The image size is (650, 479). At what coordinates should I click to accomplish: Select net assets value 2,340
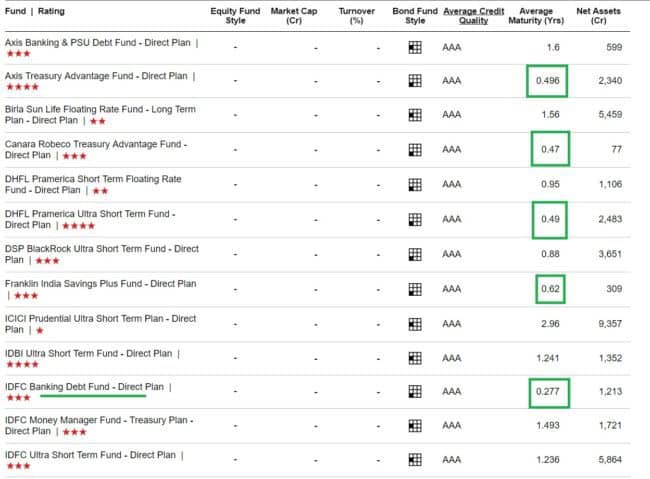tap(610, 81)
